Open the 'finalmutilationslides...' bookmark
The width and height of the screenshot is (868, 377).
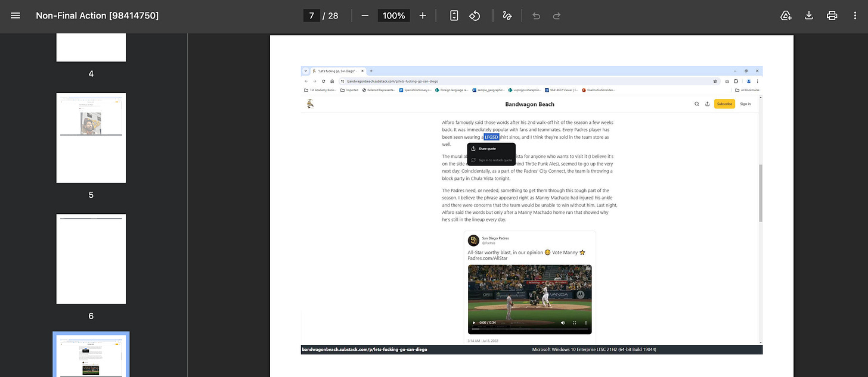pyautogui.click(x=599, y=90)
